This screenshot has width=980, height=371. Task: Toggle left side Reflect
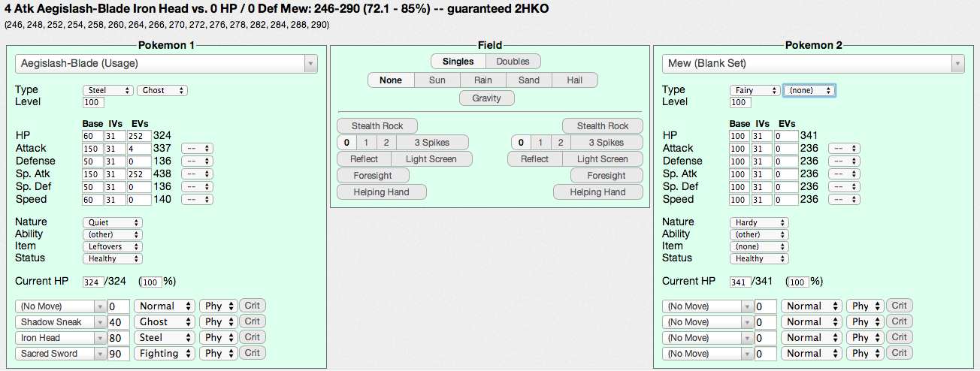click(x=364, y=159)
